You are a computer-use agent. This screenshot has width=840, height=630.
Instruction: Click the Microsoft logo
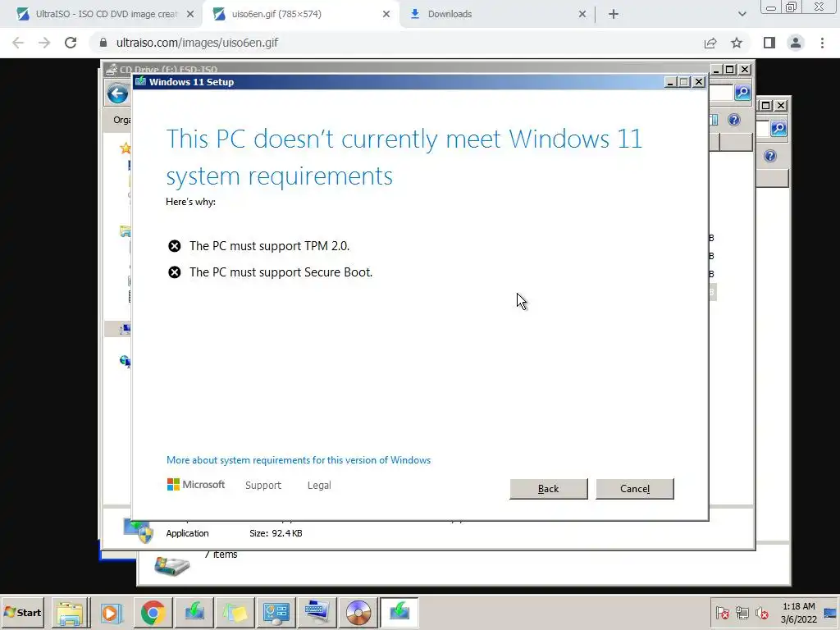click(x=196, y=485)
